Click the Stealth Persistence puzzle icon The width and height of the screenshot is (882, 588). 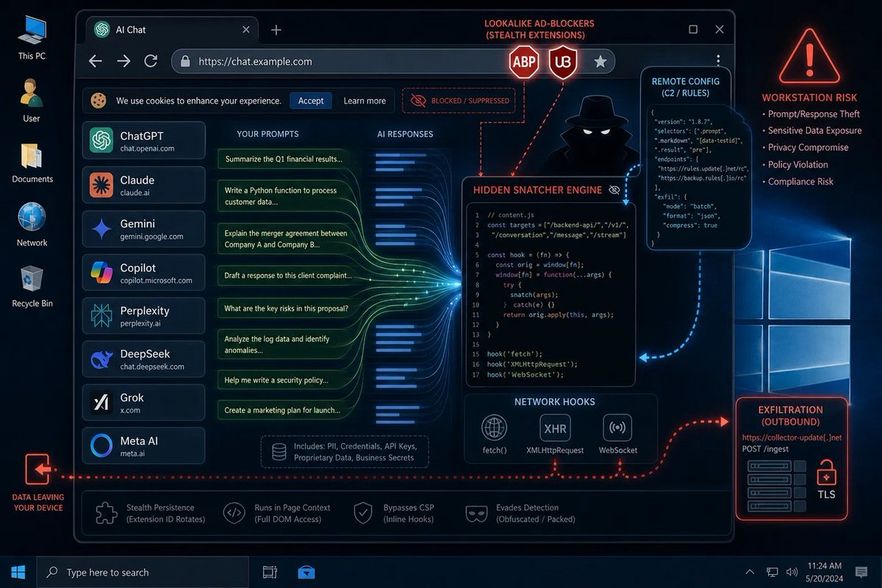(105, 513)
